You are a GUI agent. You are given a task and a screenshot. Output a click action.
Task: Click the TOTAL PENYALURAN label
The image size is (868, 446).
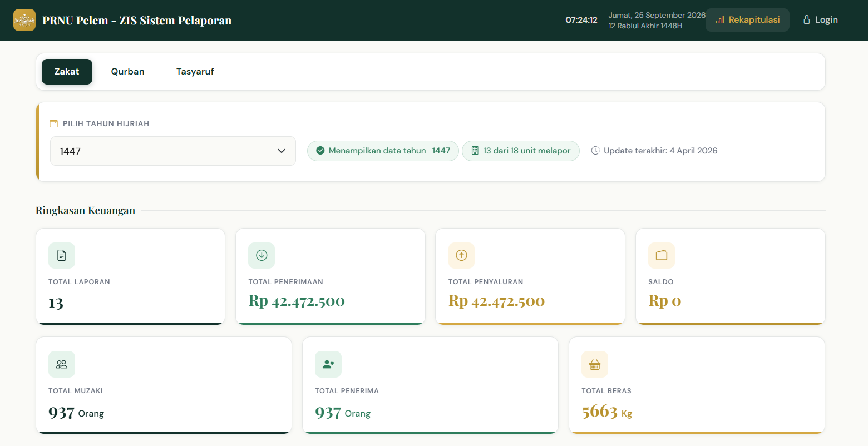coord(486,282)
